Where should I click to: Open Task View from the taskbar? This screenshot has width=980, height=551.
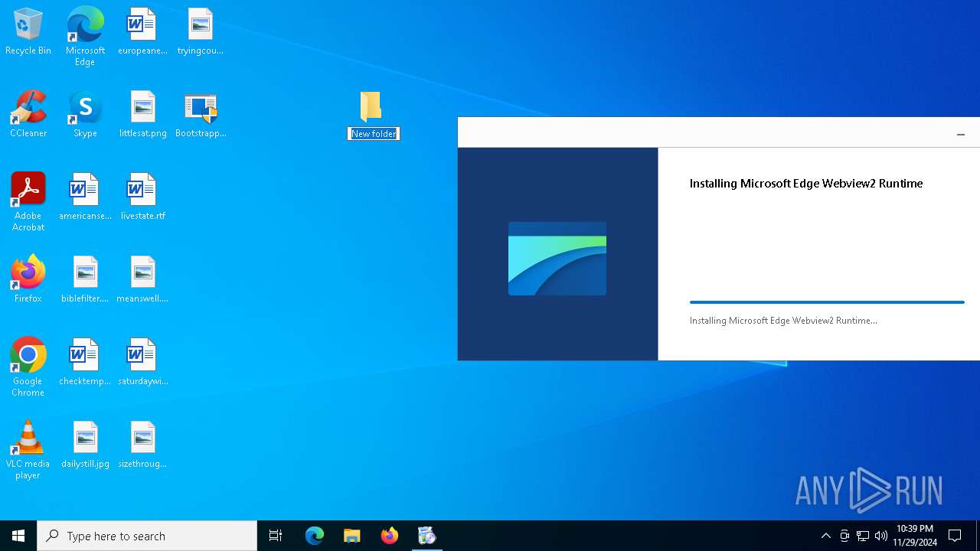pyautogui.click(x=276, y=536)
